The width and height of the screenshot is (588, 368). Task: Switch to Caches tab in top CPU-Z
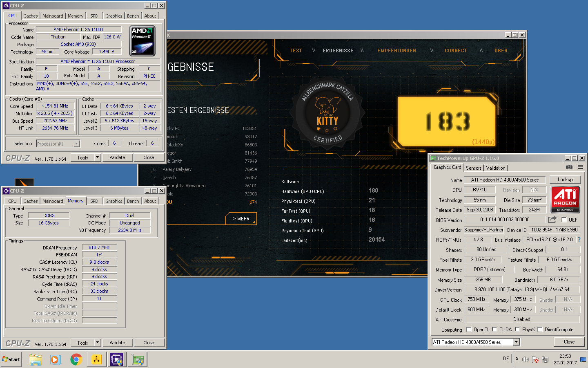[x=31, y=16]
